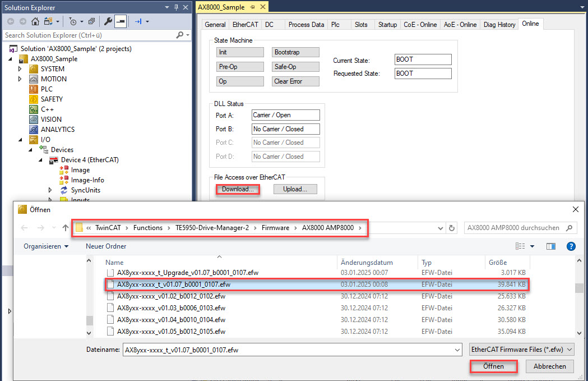588x381 pixels.
Task: Expand the SYSTEM tree node
Action: pos(20,68)
